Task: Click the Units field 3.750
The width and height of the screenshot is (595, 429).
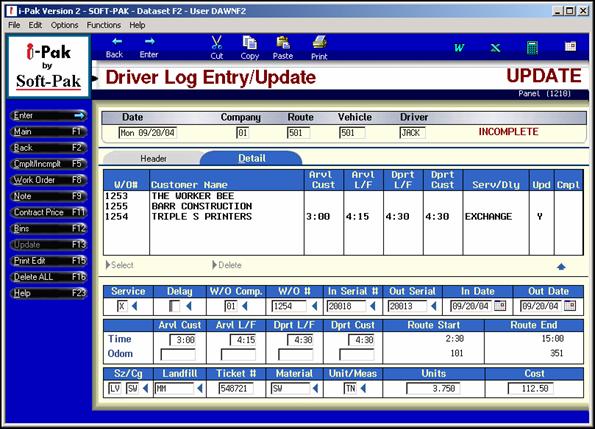Action: pyautogui.click(x=433, y=388)
